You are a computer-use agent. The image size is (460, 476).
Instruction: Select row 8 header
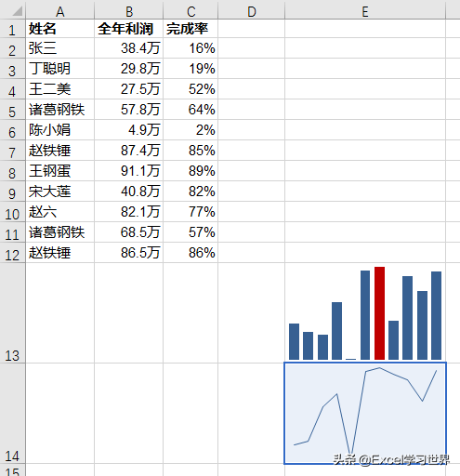tap(12, 171)
